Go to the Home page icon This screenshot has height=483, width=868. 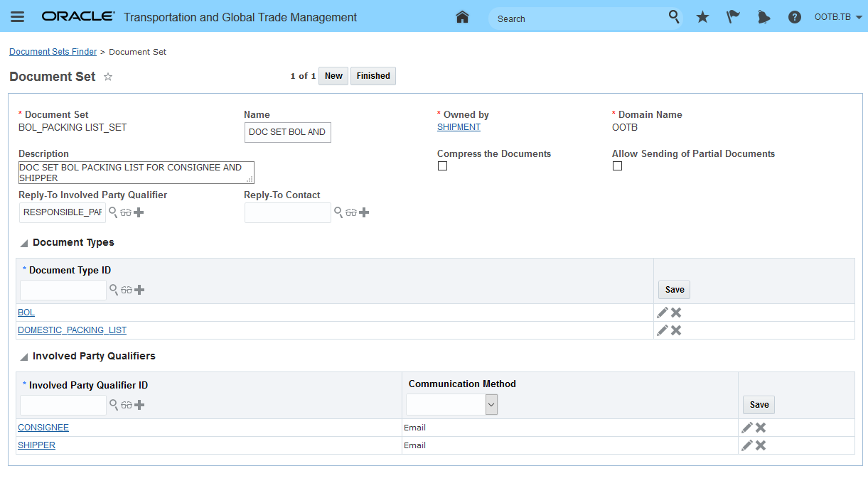pos(462,17)
